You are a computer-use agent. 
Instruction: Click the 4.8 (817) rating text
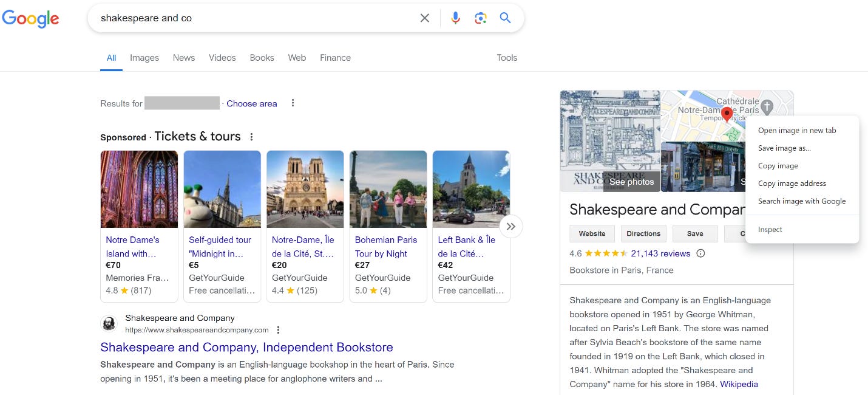129,290
